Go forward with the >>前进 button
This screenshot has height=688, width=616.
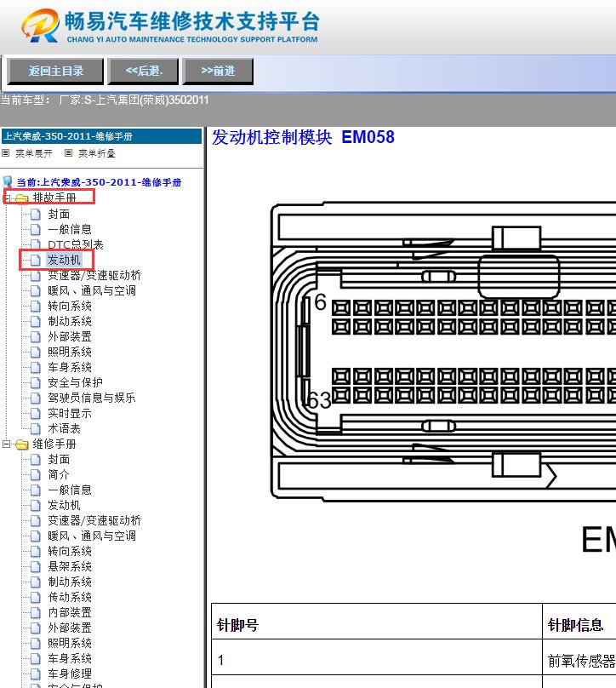pyautogui.click(x=218, y=71)
